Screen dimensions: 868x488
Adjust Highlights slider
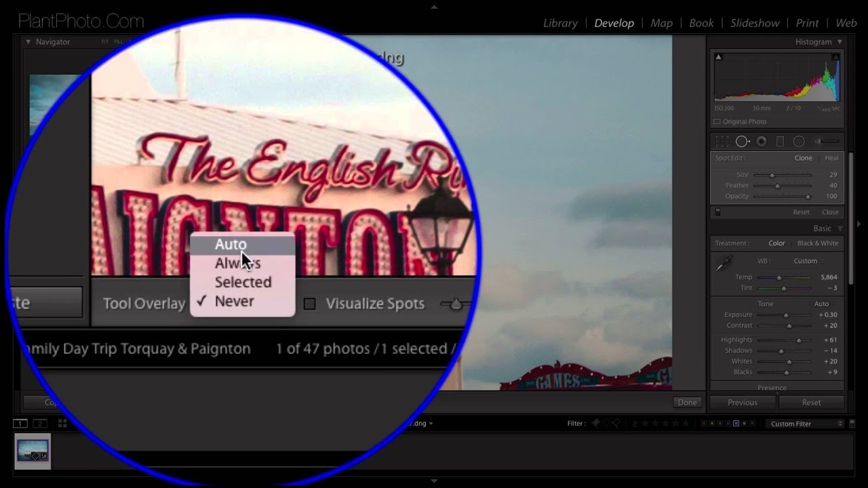(798, 340)
